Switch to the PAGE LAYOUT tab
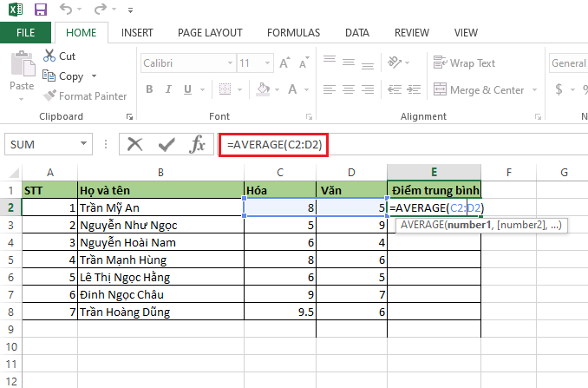 point(210,33)
